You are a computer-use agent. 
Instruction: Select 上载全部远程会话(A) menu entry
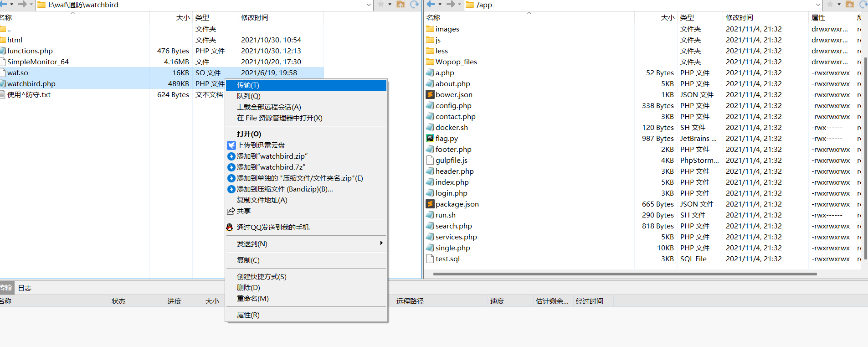pyautogui.click(x=306, y=107)
